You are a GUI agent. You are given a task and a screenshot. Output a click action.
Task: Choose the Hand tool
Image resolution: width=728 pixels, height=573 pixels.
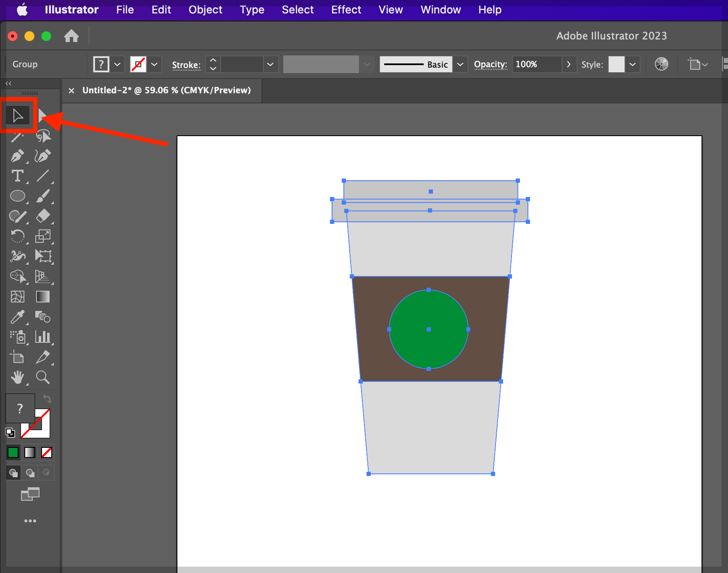(x=17, y=377)
